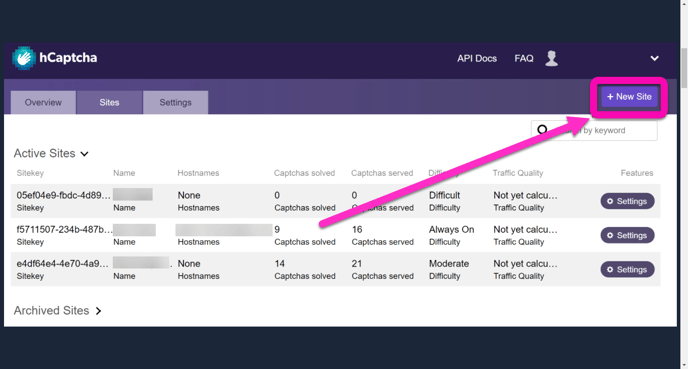Expand the account menu chevron in header

pos(654,58)
